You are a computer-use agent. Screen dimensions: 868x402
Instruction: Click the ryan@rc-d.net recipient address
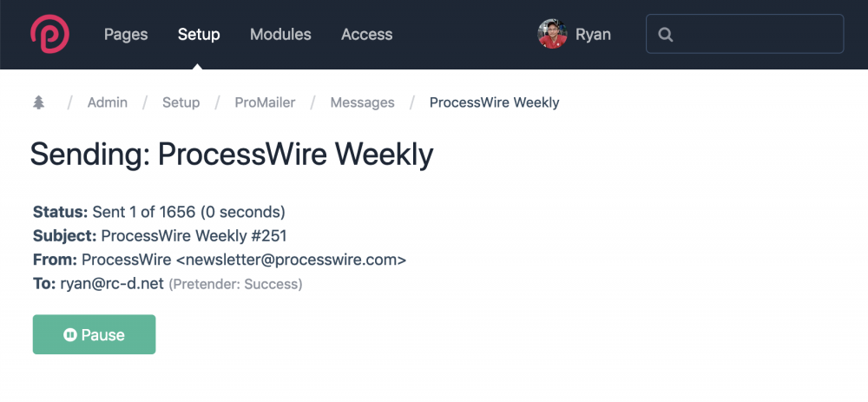coord(111,283)
